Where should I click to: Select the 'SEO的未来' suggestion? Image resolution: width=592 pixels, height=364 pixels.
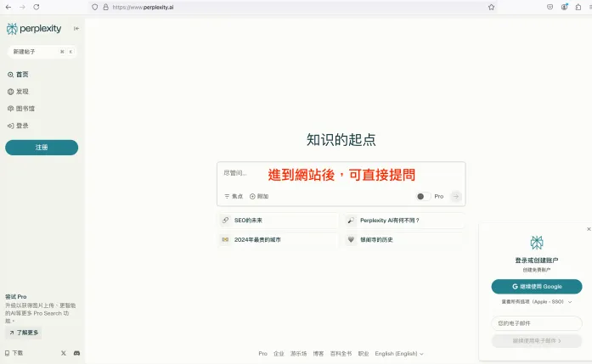277,220
